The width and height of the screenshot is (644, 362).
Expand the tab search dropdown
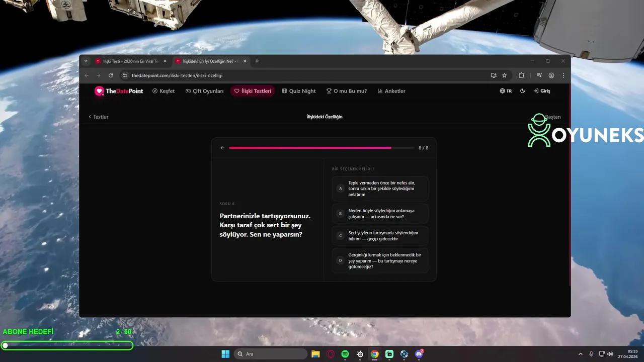(86, 61)
